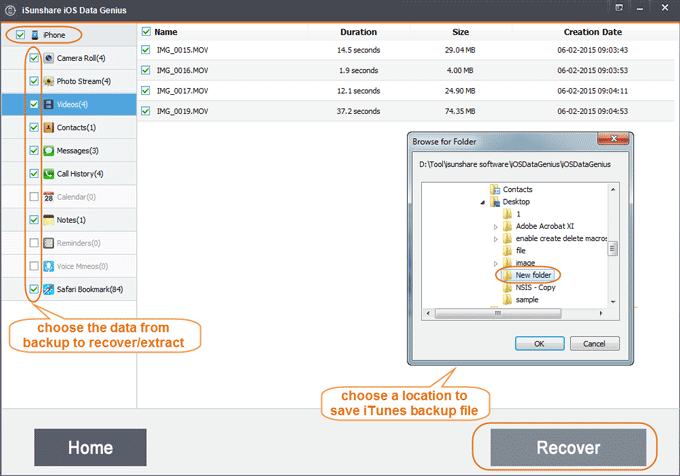Image resolution: width=680 pixels, height=476 pixels.
Task: Uncheck the Messages checkbox
Action: click(x=34, y=150)
